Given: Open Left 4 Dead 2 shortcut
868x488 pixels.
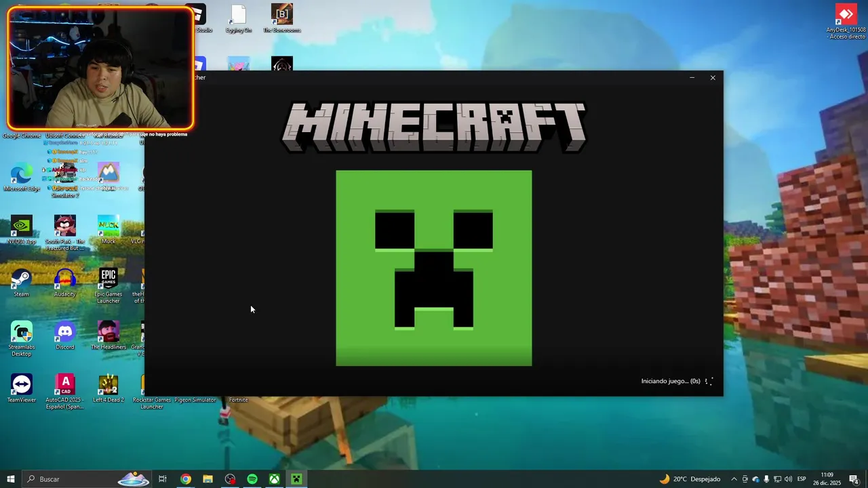Looking at the screenshot, I should (108, 389).
